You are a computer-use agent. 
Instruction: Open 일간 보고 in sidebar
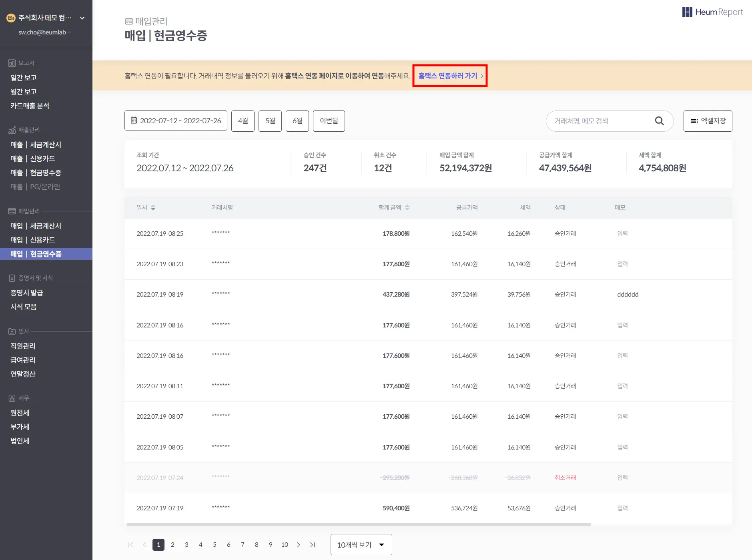tap(24, 78)
